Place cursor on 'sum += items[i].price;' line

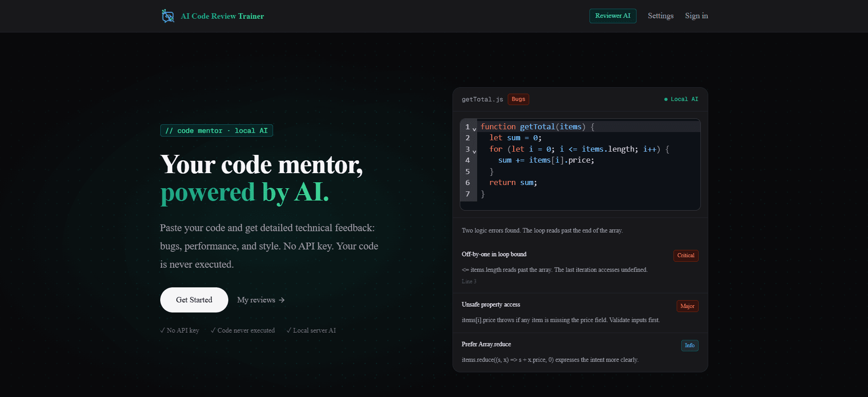pos(546,160)
